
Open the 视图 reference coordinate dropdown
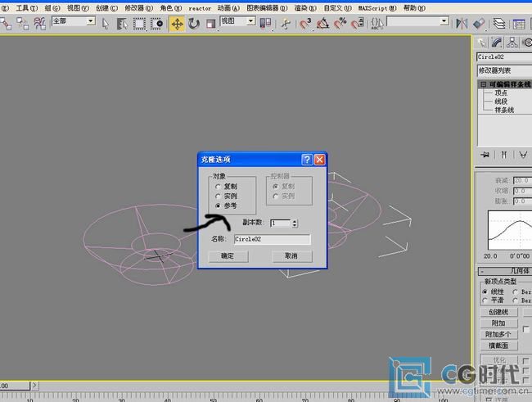250,21
